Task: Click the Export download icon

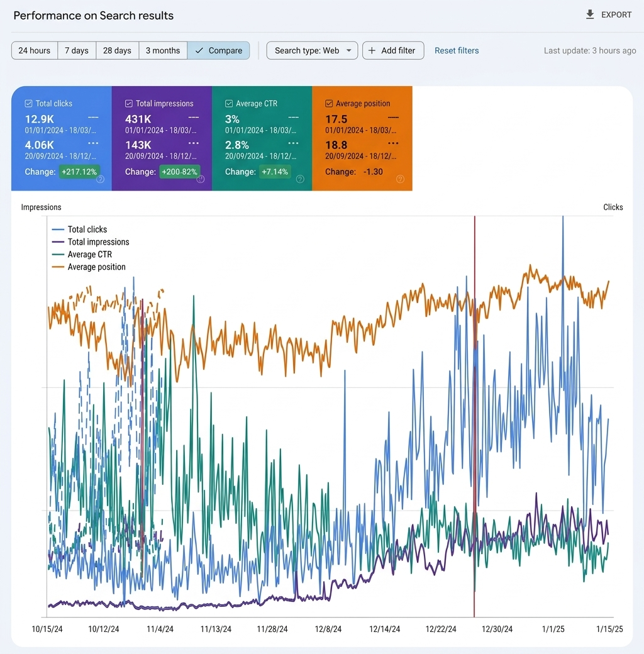Action: (590, 14)
